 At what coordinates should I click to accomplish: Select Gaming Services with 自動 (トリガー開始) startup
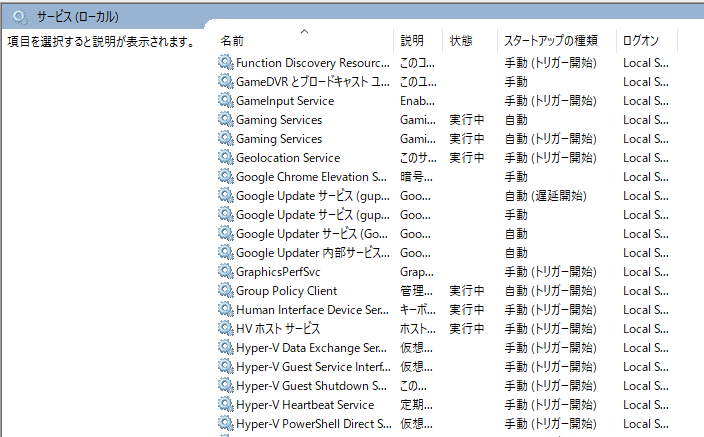point(447,138)
